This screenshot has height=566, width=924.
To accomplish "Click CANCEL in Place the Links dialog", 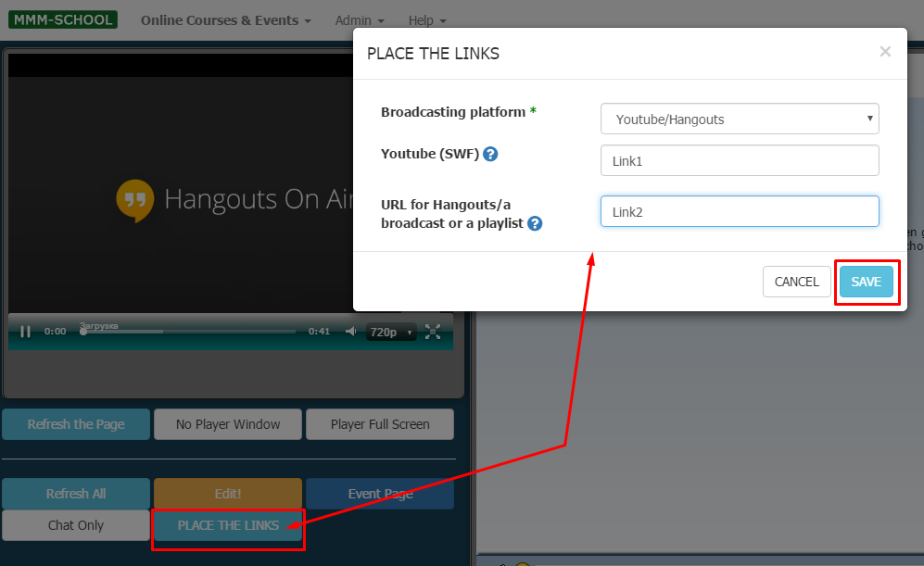I will (x=797, y=282).
